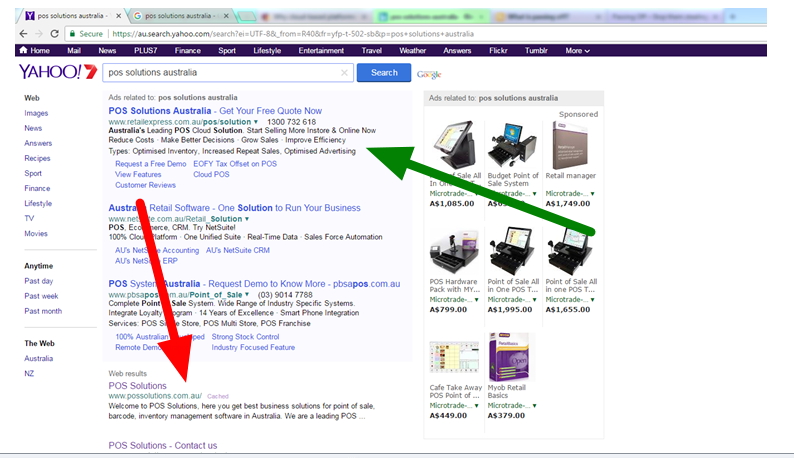Open Tumblr in Yahoo navbar
Viewport: 794px width, 458px height.
click(536, 51)
